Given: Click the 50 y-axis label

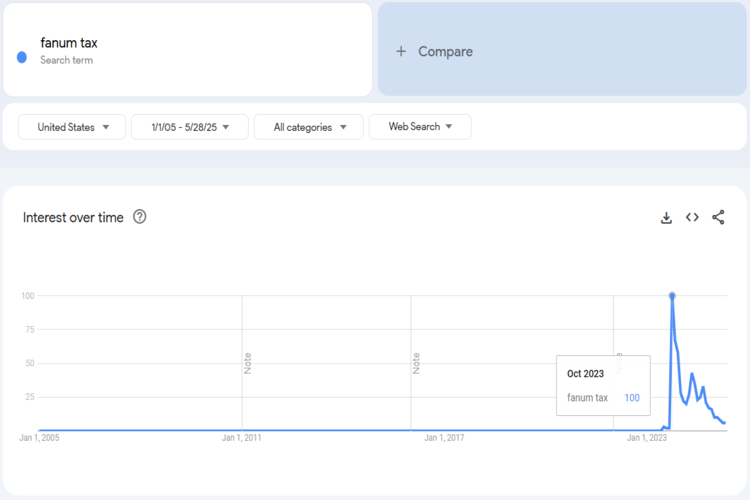Looking at the screenshot, I should click(30, 363).
